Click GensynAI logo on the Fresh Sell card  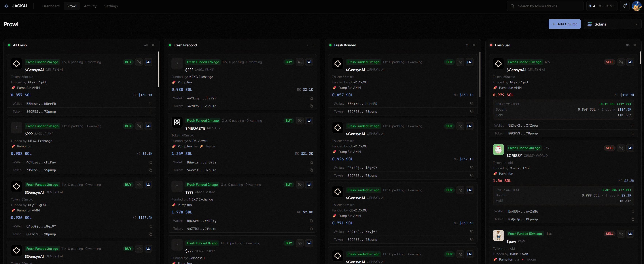[x=498, y=64]
